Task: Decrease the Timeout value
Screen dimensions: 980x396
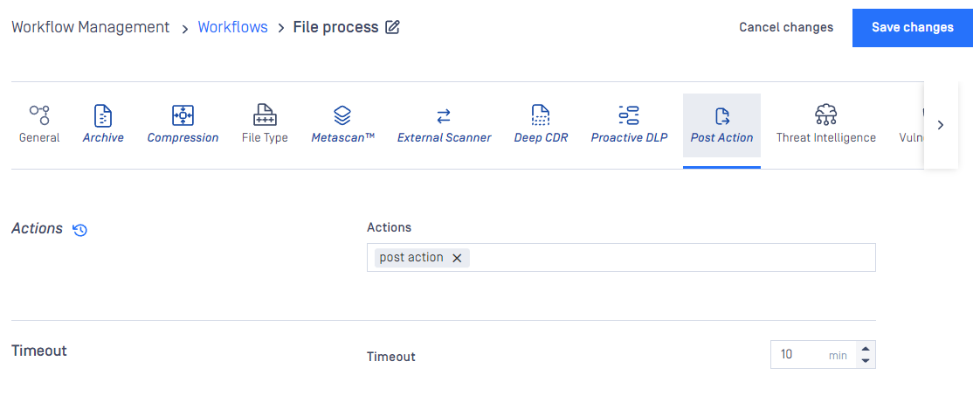Action: (866, 361)
